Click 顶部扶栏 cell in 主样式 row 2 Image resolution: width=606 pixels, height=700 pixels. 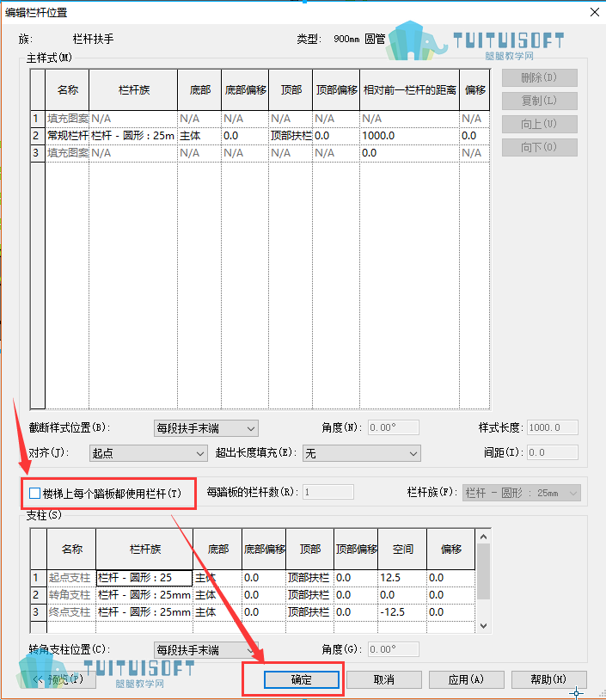point(291,136)
